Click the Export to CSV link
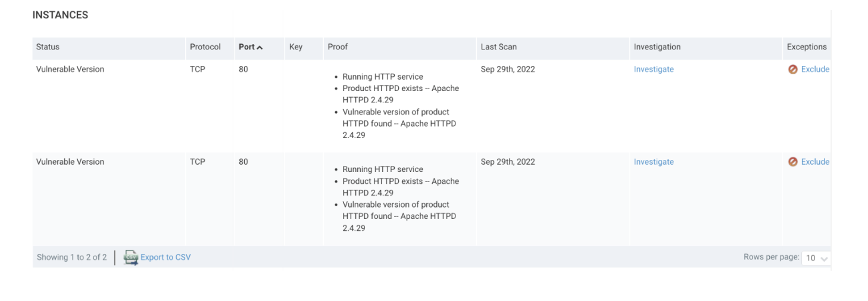Image resolution: width=868 pixels, height=301 pixels. coord(166,258)
